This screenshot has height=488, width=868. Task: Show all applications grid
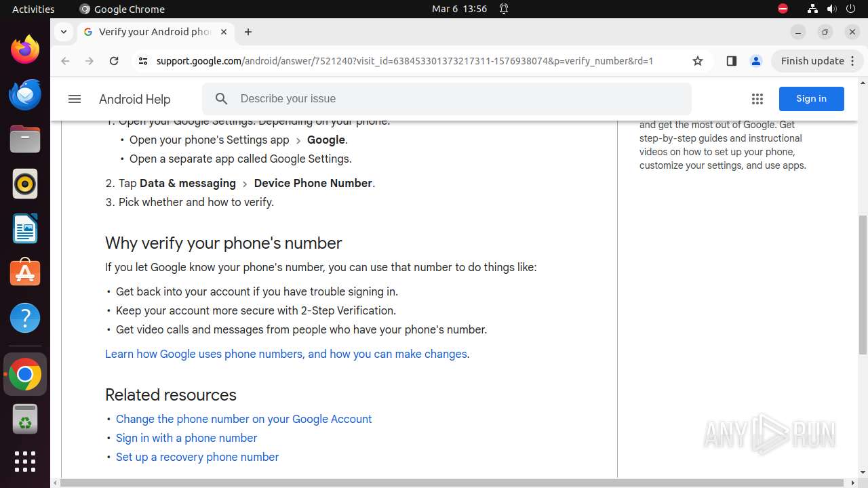[x=25, y=462]
